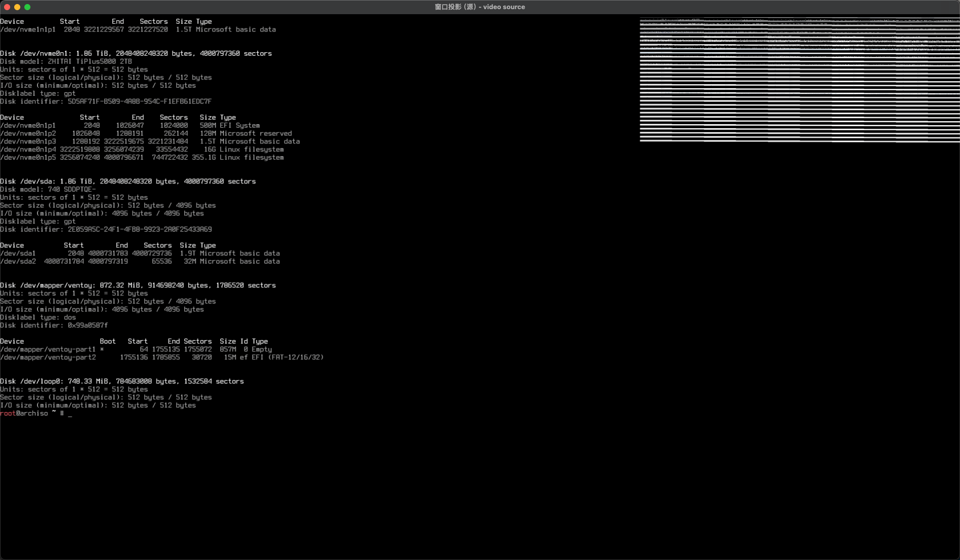Maximize the video source window
This screenshot has width=960, height=560.
pos(27,7)
